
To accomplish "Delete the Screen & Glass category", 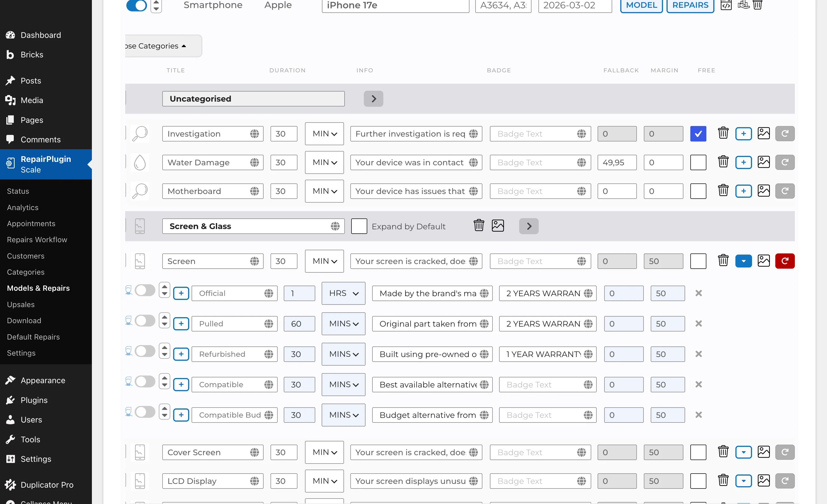I will 479,226.
